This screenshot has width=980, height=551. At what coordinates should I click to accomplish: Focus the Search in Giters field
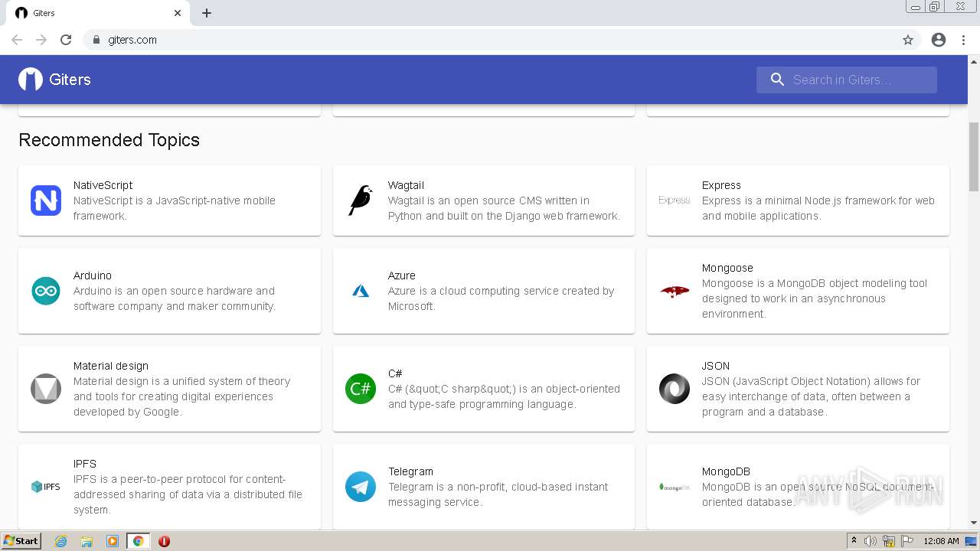(x=847, y=80)
